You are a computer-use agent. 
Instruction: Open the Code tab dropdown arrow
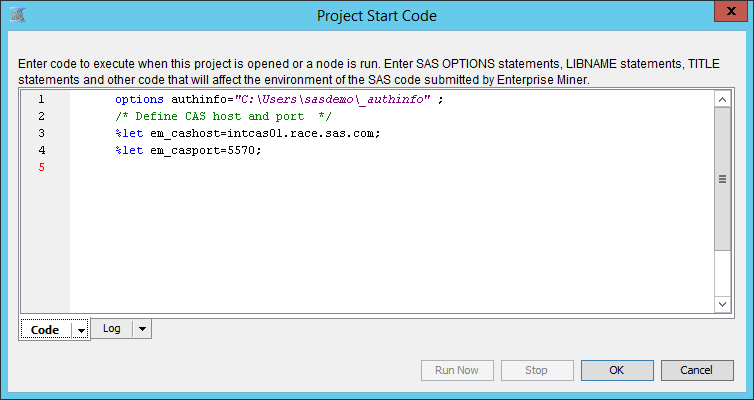pos(81,329)
